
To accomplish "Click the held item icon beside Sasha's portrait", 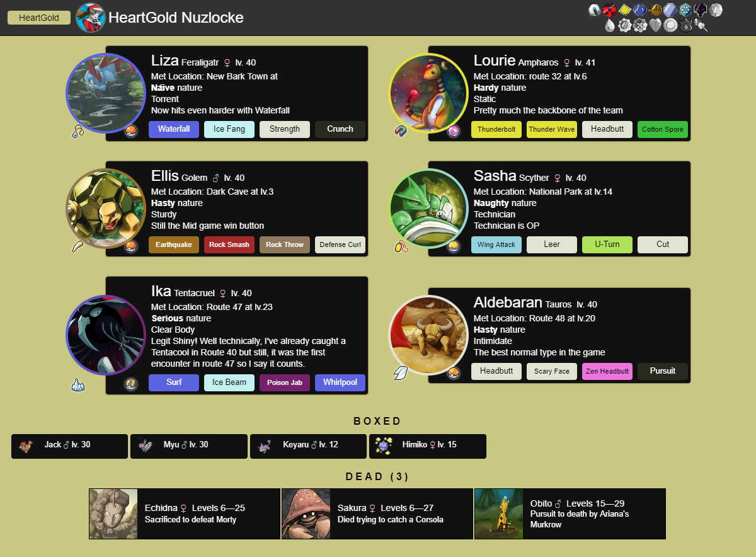I will coord(401,246).
